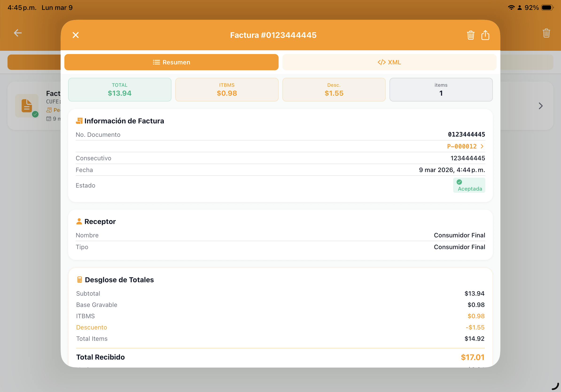Viewport: 561px width, 392px height.
Task: Open linked order P-000012
Action: point(462,146)
